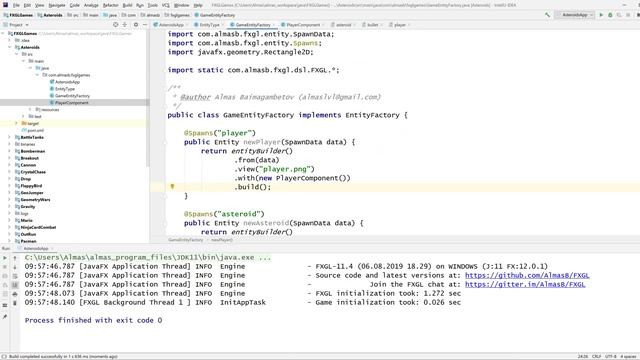Click the expand all icon in Project panel header

[125, 25]
